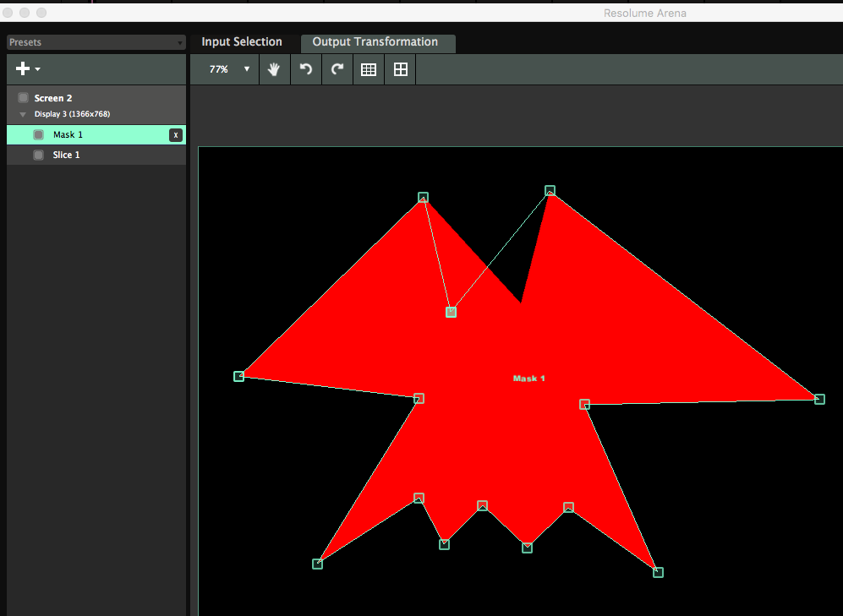Click the redo arrow icon

click(x=337, y=69)
